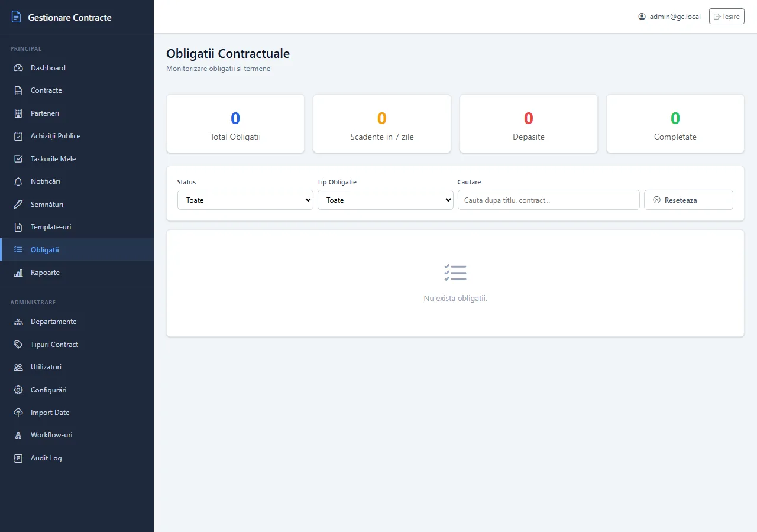Click the Notificări bell icon
Screen dimensions: 757x532
[18, 181]
